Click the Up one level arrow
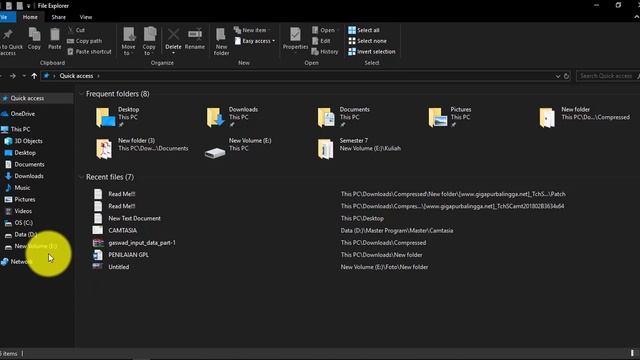 tap(34, 76)
